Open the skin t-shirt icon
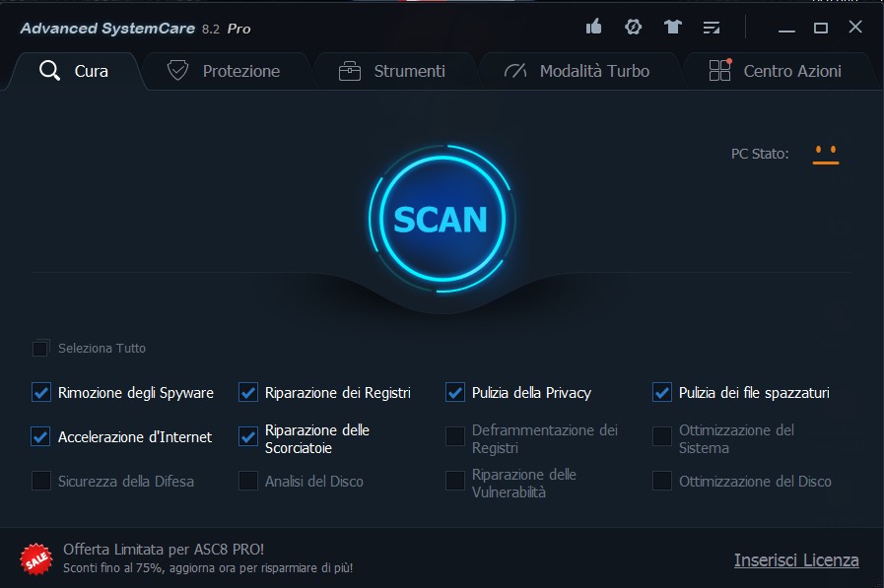Image resolution: width=884 pixels, height=588 pixels. click(x=672, y=27)
